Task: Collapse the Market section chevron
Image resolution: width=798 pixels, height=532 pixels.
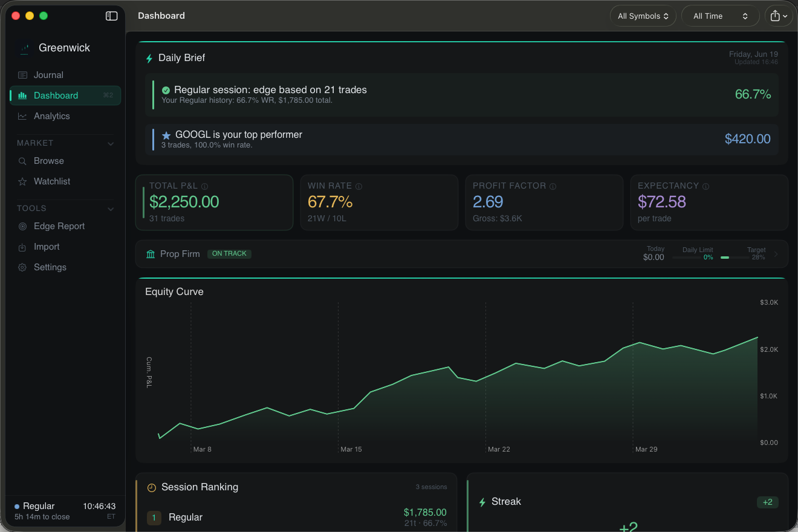Action: 111,143
